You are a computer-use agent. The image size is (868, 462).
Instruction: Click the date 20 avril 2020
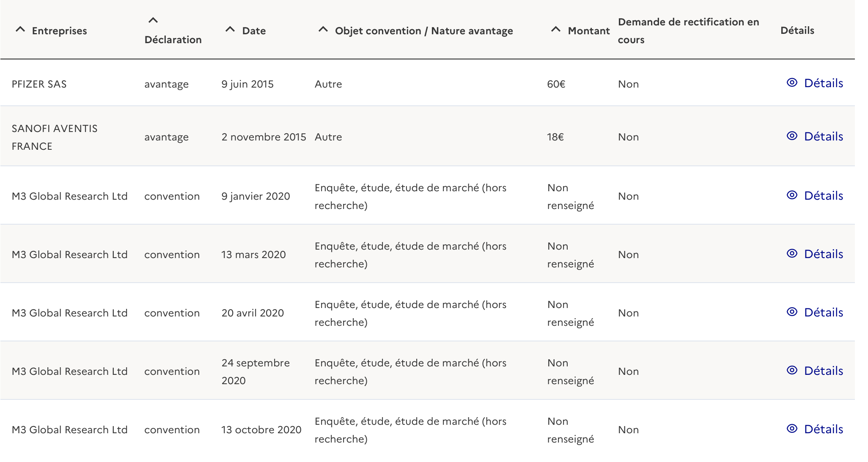253,313
